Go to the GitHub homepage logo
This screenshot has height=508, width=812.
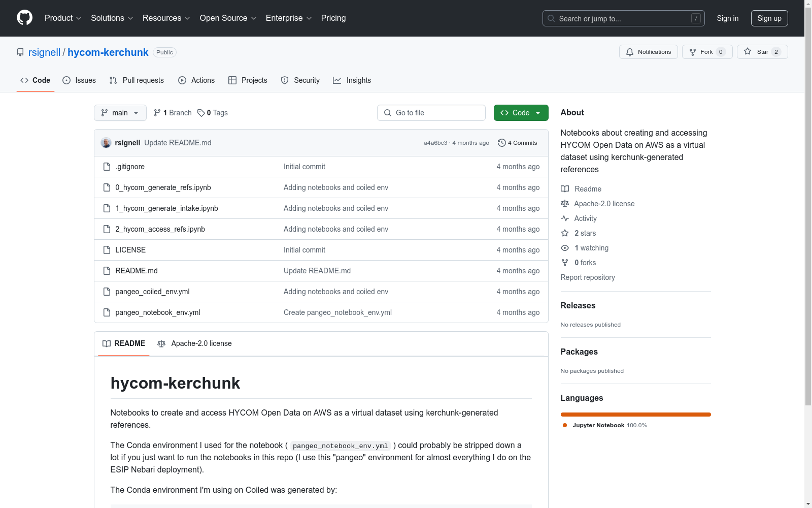pos(24,18)
